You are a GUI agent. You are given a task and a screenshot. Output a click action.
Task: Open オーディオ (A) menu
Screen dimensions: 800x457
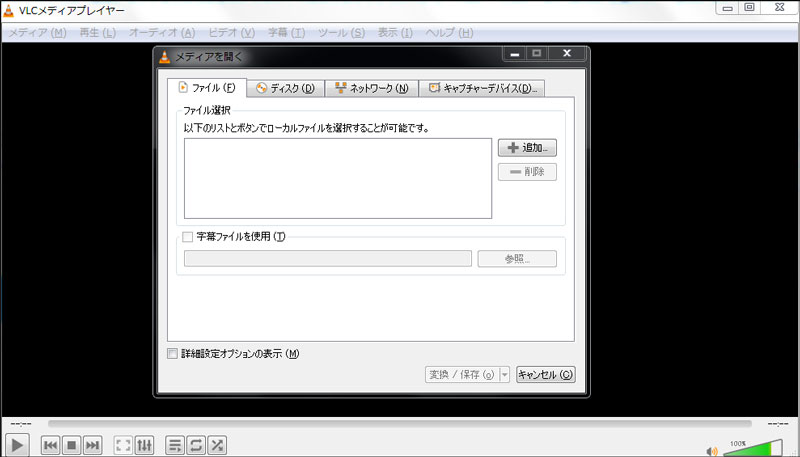point(162,33)
